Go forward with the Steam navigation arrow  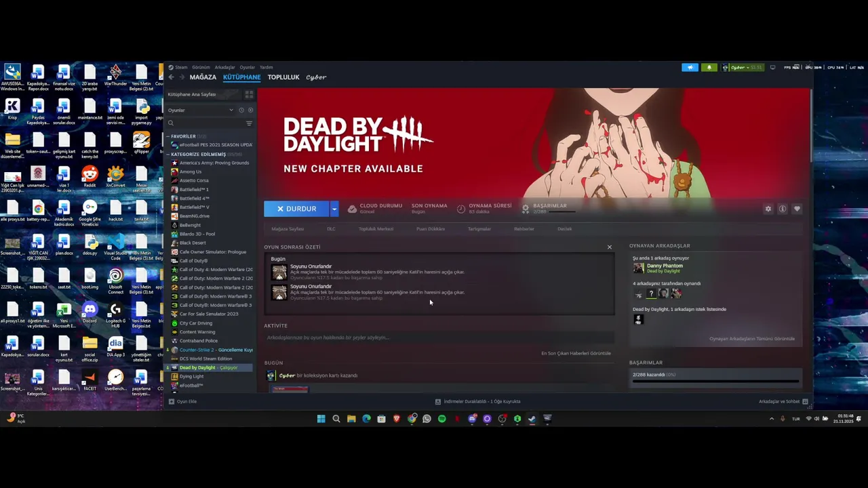pyautogui.click(x=182, y=77)
